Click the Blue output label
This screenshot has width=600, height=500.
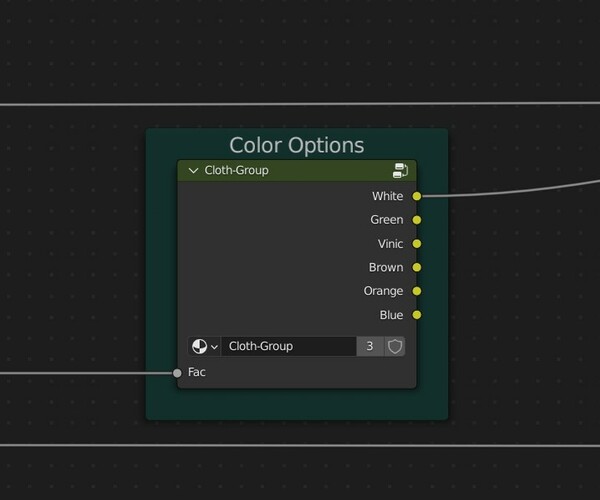pyautogui.click(x=391, y=315)
